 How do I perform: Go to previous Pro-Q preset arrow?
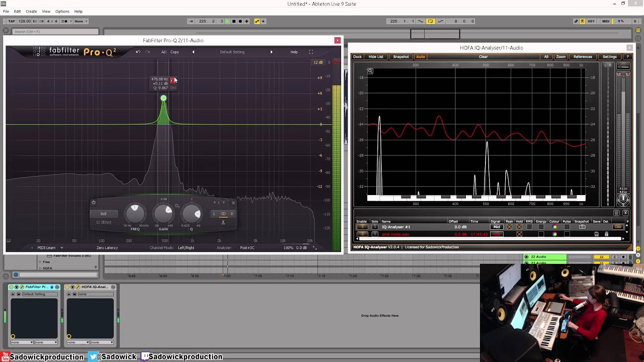pos(193,52)
